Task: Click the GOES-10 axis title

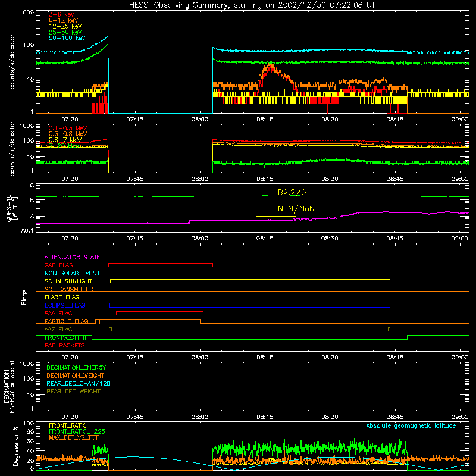Action: tap(9, 208)
